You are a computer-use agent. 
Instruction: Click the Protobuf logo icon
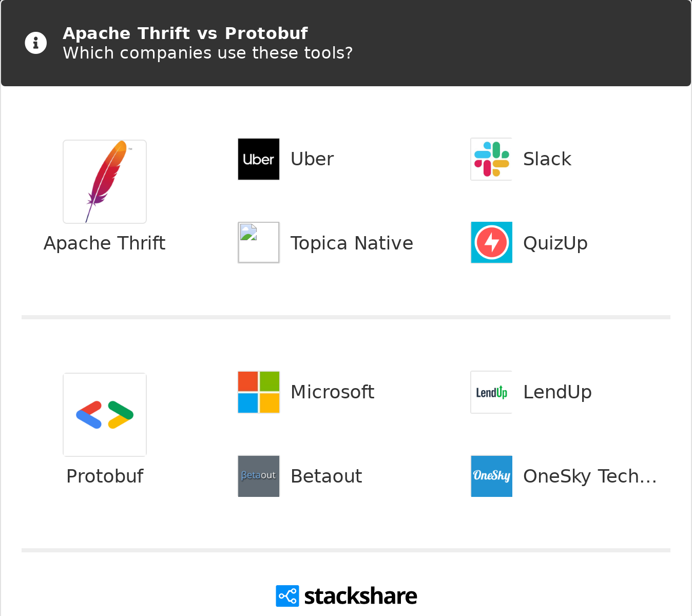pos(105,415)
